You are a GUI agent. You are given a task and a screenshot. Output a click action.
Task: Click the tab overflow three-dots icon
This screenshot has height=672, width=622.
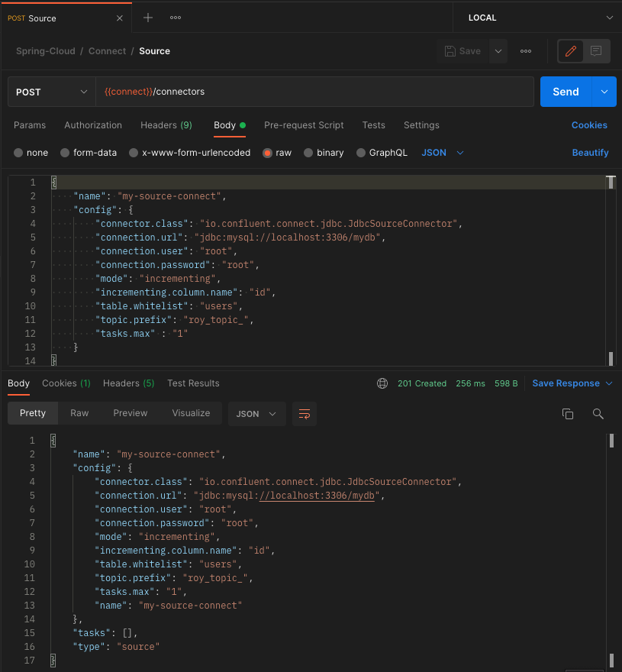[x=176, y=18]
